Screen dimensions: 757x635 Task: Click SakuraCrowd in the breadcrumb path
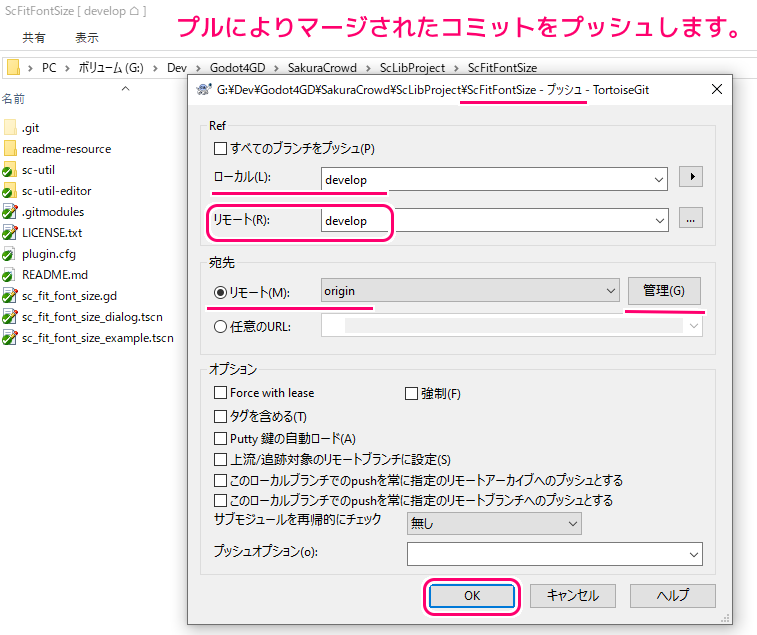click(322, 68)
